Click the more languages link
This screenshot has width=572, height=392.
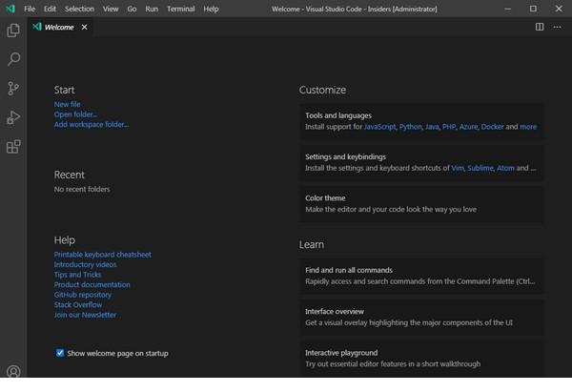tap(528, 127)
